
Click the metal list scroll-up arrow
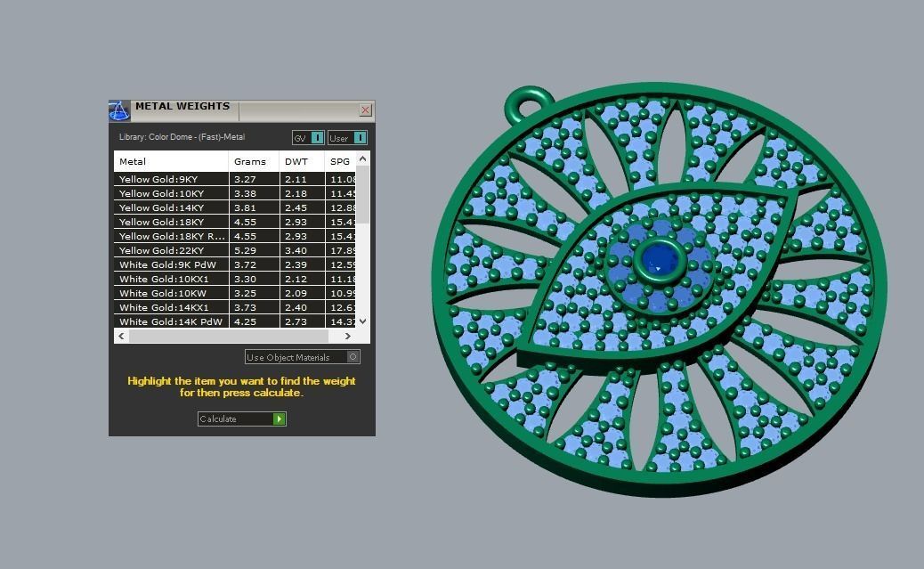pyautogui.click(x=363, y=159)
